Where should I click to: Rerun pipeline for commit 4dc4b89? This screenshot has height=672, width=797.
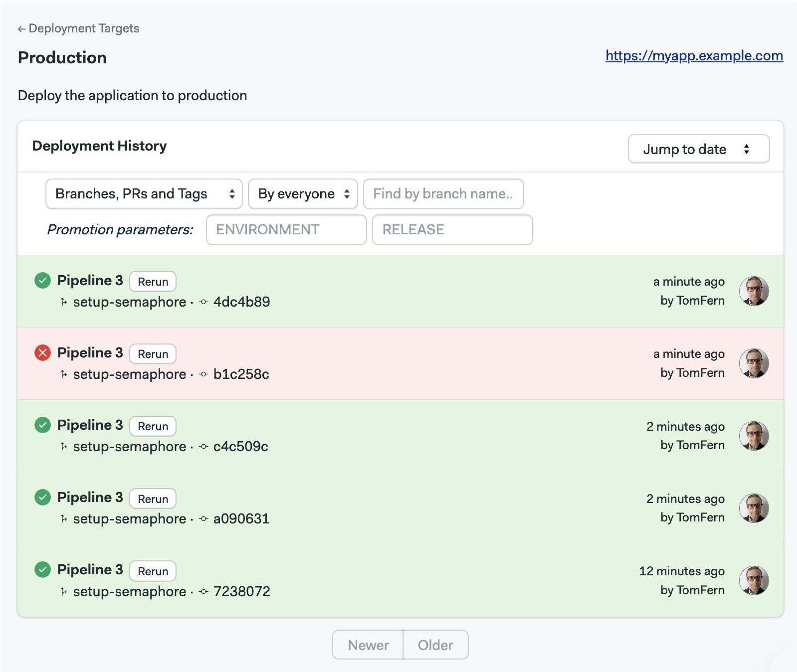coord(153,282)
